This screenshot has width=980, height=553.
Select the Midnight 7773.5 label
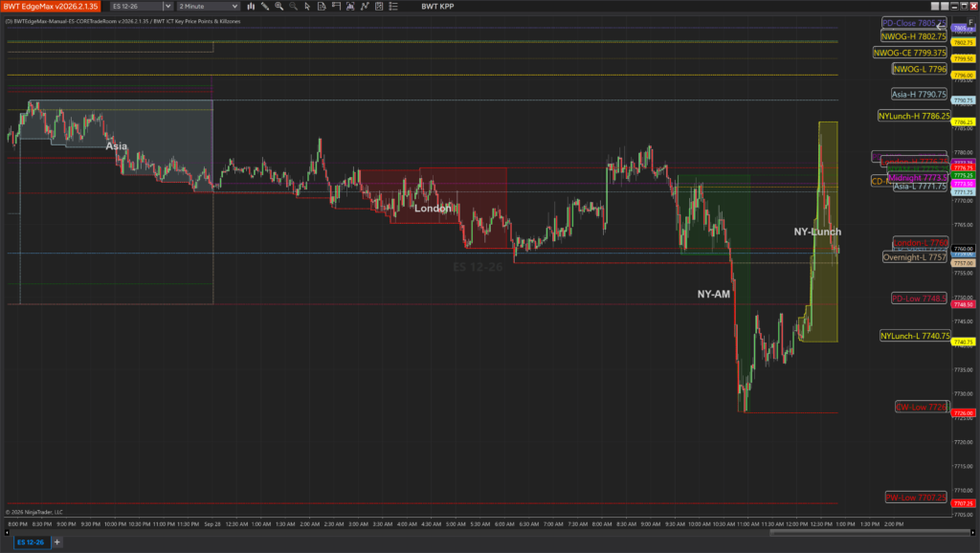pyautogui.click(x=917, y=178)
